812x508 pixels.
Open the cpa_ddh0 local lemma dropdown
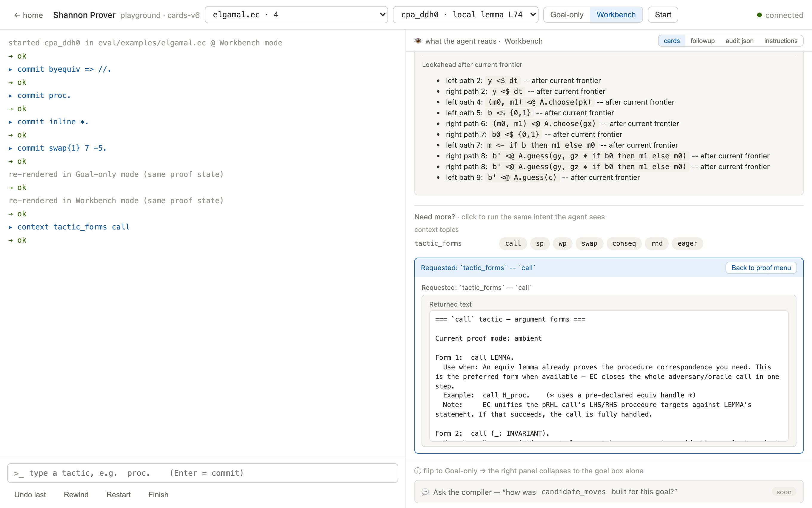click(x=465, y=15)
